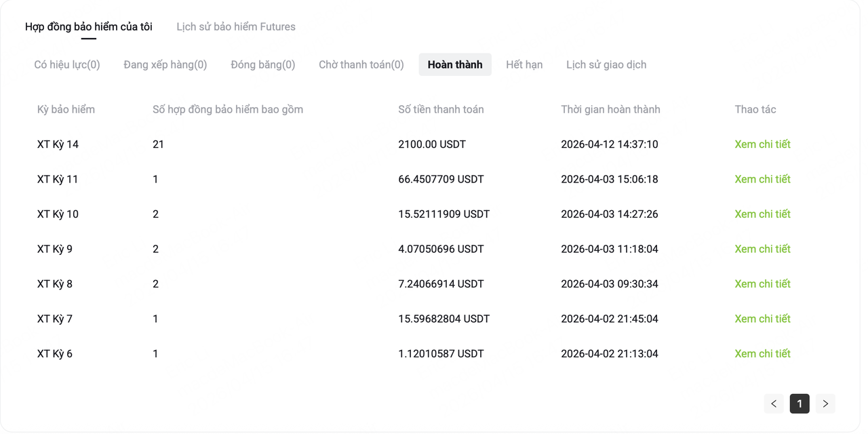Select the XT Kỳ 9 cell
The image size is (868, 434).
[x=55, y=250]
